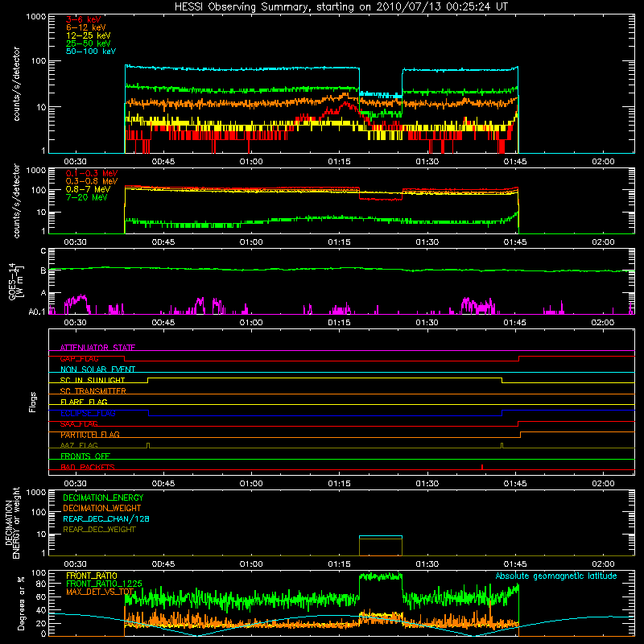This screenshot has height=644, width=644.
Task: Click 01:30 time label under the decimation panel
Action: (x=427, y=564)
